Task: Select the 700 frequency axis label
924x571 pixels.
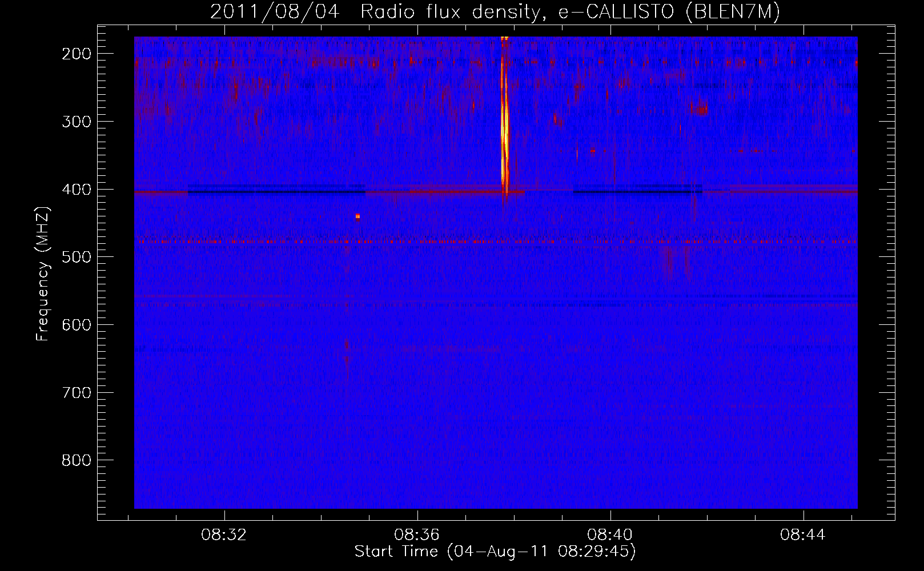Action: point(76,393)
